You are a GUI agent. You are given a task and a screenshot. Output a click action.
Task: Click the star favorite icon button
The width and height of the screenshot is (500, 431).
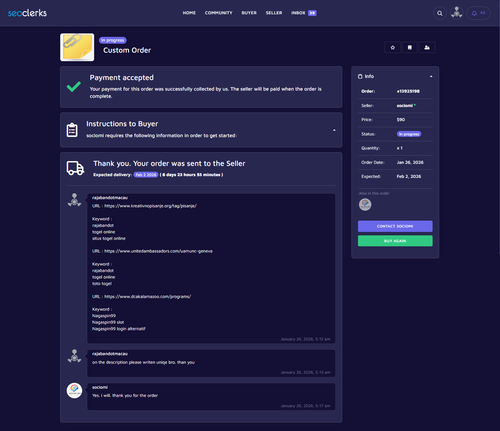click(x=393, y=47)
